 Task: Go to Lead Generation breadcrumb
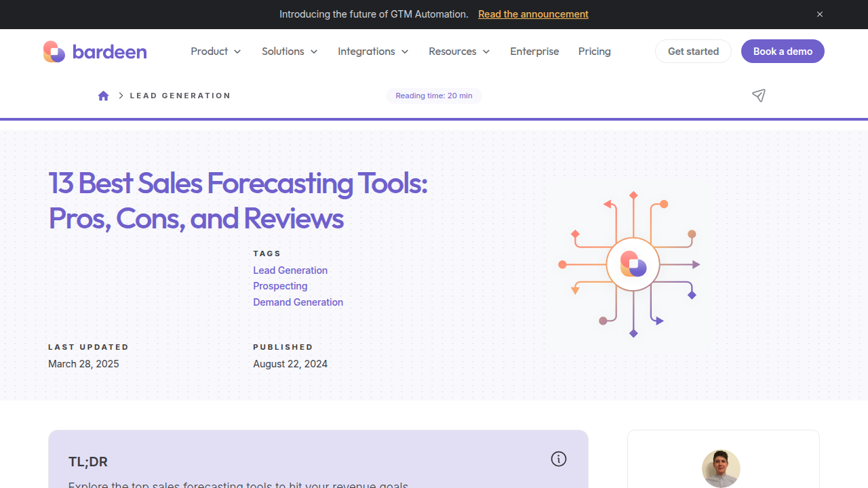pos(180,96)
